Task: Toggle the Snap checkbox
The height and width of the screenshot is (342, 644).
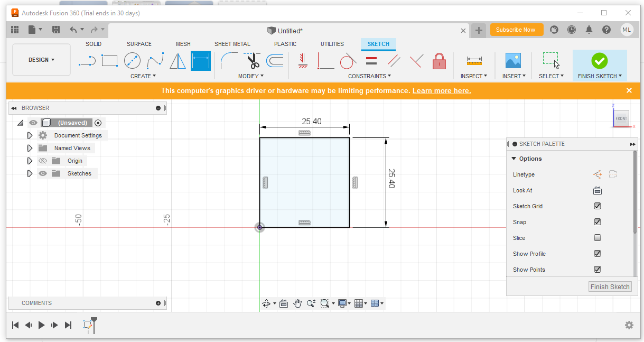Action: click(598, 222)
